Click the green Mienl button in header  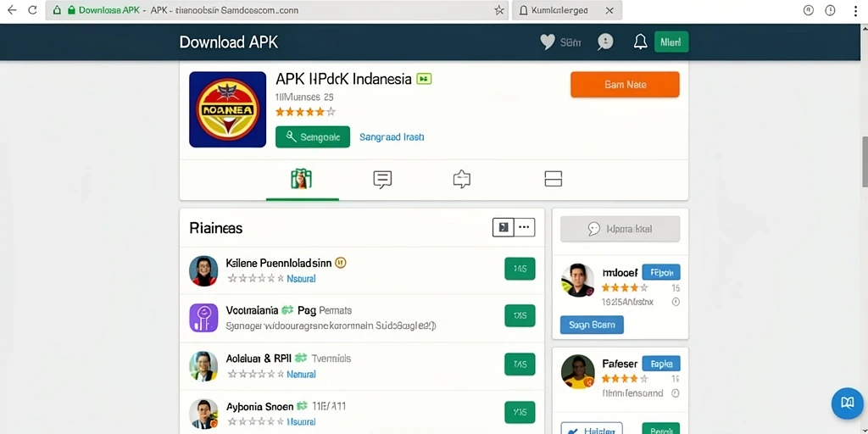(671, 42)
